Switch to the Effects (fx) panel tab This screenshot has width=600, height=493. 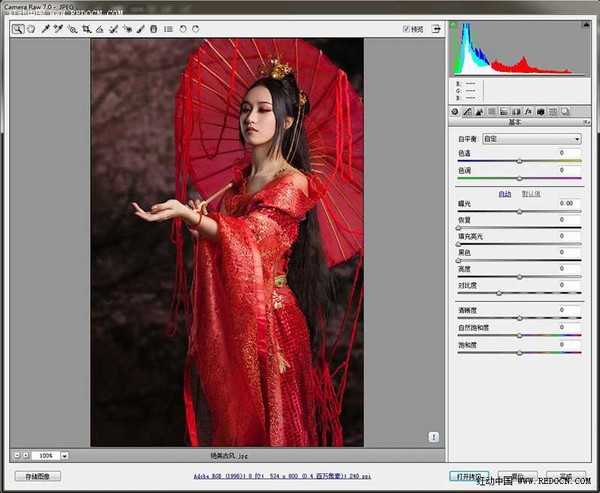pos(527,111)
